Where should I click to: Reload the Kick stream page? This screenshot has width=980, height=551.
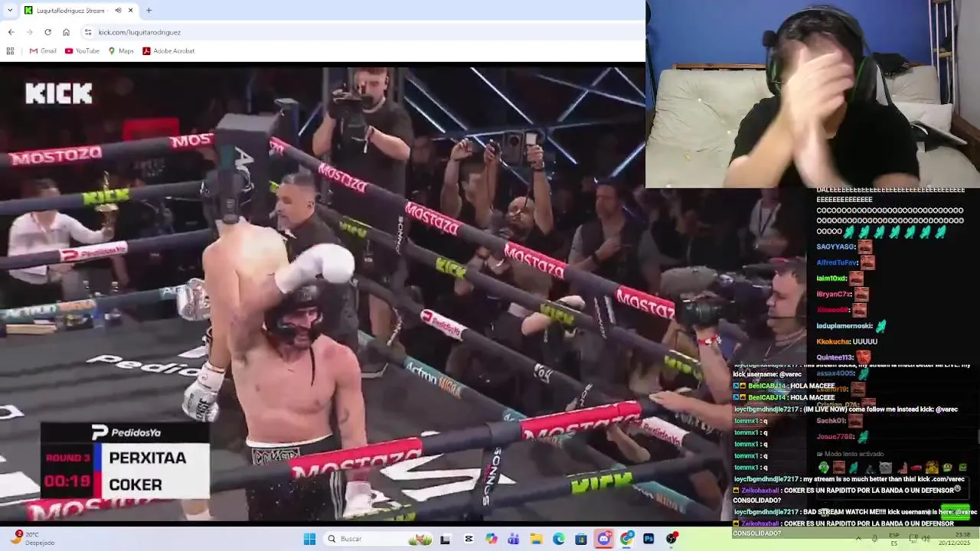pos(47,32)
